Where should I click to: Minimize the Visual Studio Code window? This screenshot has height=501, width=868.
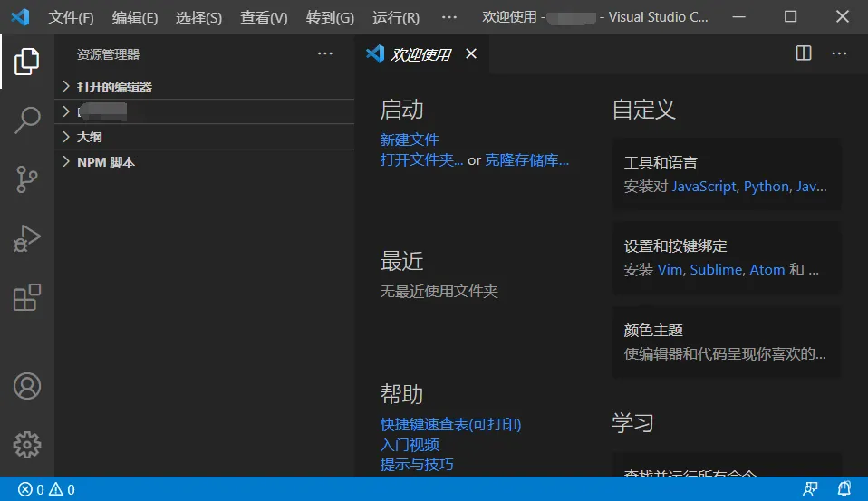[x=738, y=17]
